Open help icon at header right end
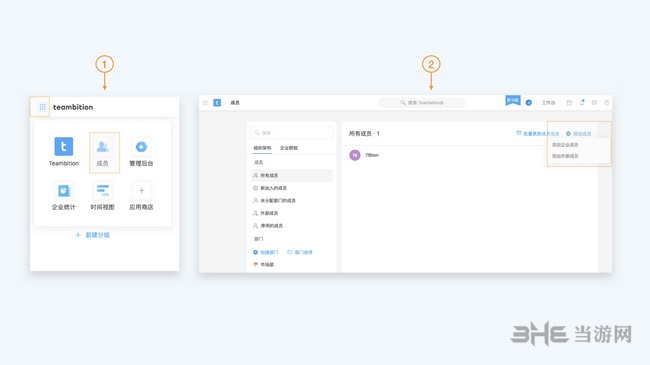The image size is (650, 365). 607,102
